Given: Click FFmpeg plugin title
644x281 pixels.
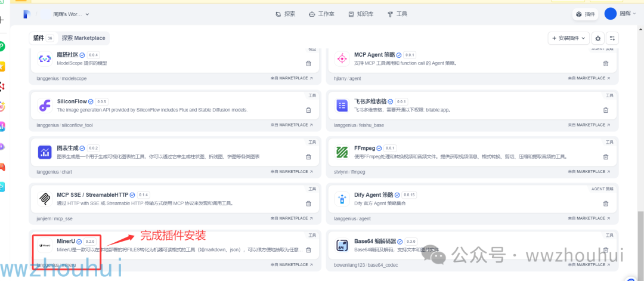Looking at the screenshot, I should click(365, 148).
